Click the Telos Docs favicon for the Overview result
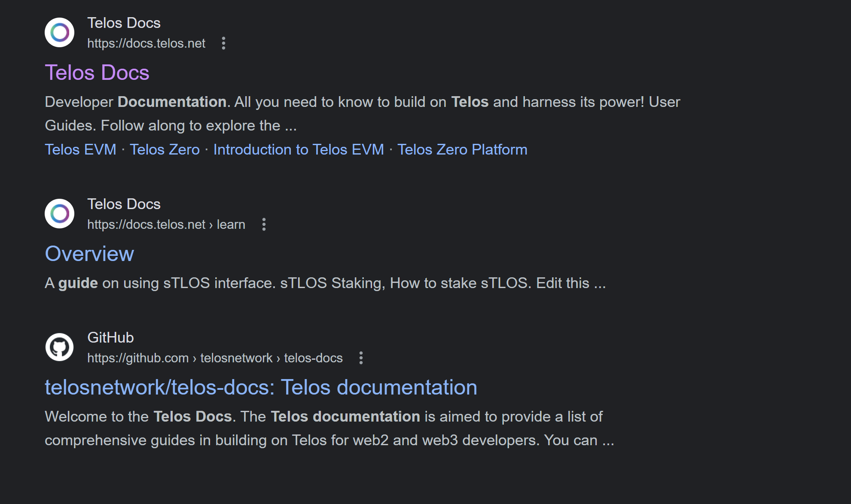The width and height of the screenshot is (851, 504). pyautogui.click(x=60, y=214)
